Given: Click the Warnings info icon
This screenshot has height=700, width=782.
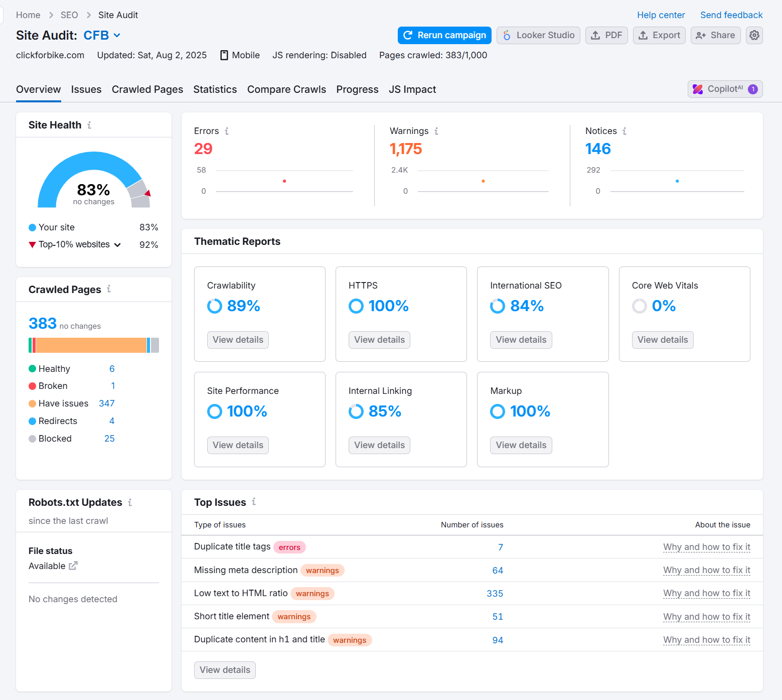Looking at the screenshot, I should click(x=436, y=131).
